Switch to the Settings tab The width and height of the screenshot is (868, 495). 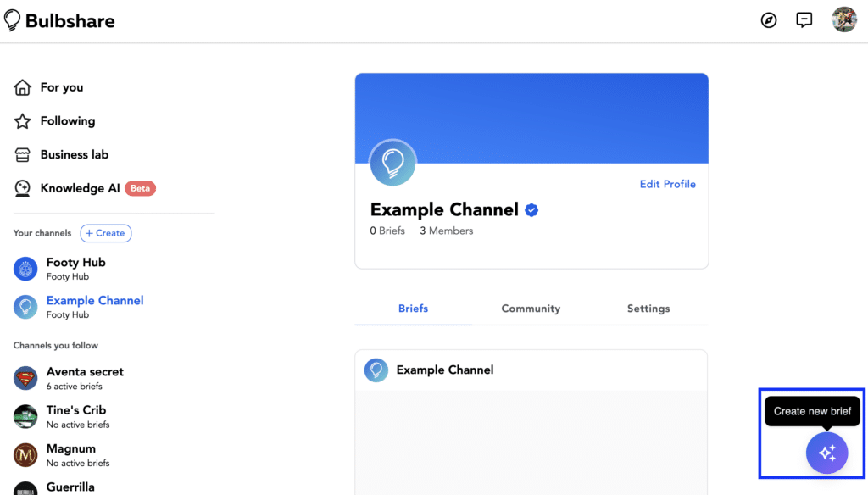pyautogui.click(x=648, y=309)
